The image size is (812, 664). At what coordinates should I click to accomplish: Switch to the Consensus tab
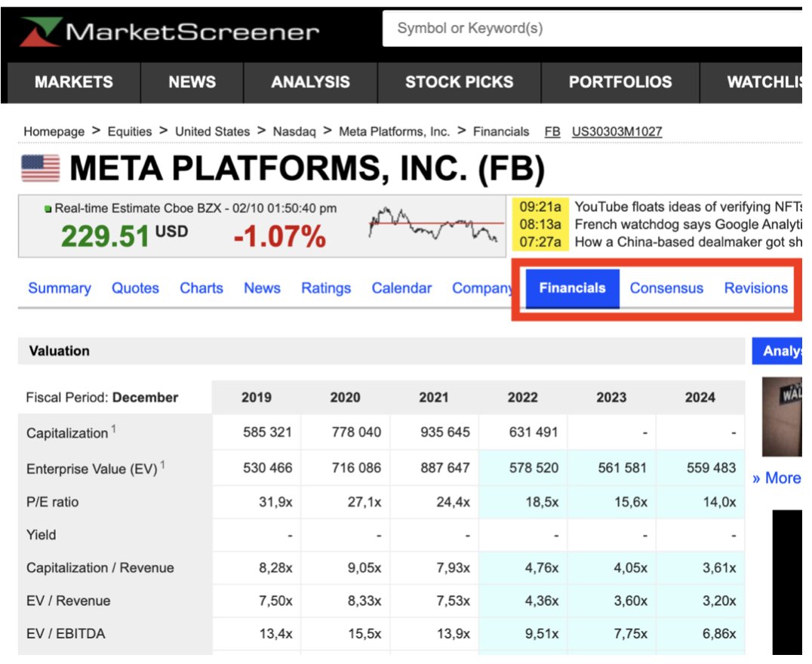click(666, 288)
